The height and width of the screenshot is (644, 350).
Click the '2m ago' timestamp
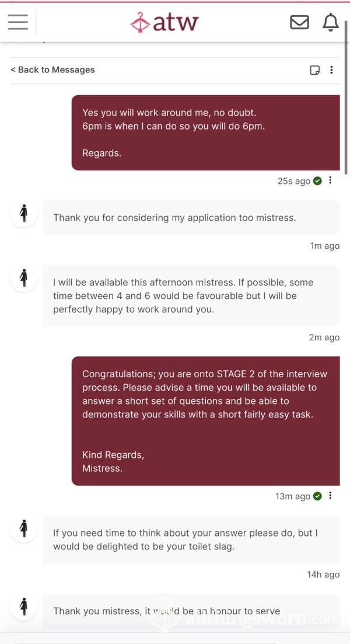tap(324, 337)
